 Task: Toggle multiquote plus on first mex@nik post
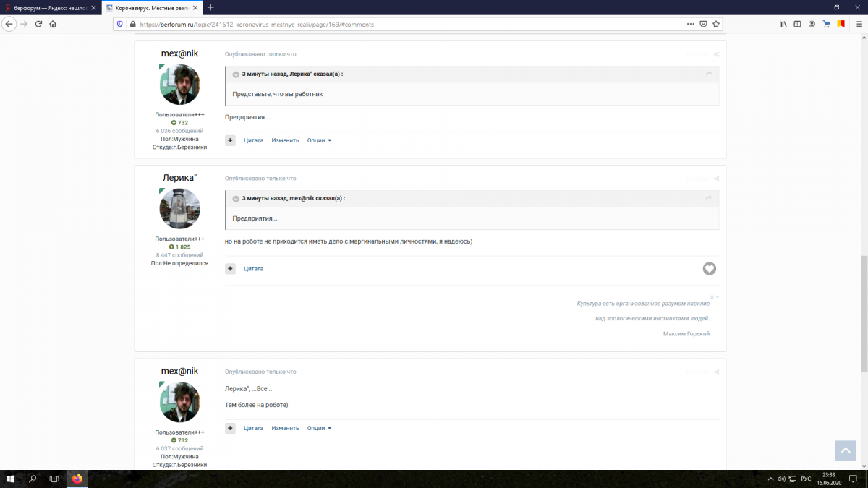[230, 140]
